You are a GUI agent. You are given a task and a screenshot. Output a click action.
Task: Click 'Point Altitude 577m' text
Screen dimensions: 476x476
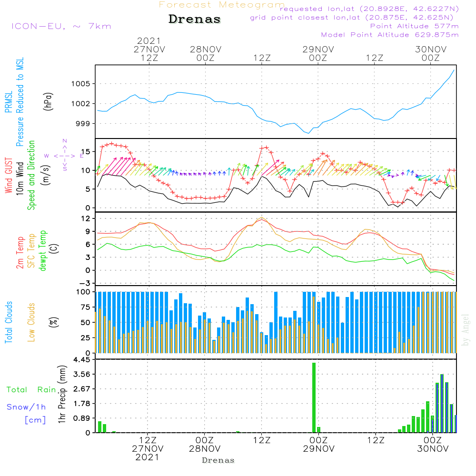414,26
